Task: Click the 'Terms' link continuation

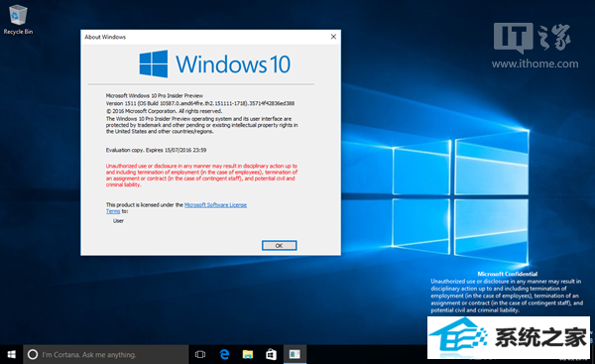Action: (x=113, y=211)
